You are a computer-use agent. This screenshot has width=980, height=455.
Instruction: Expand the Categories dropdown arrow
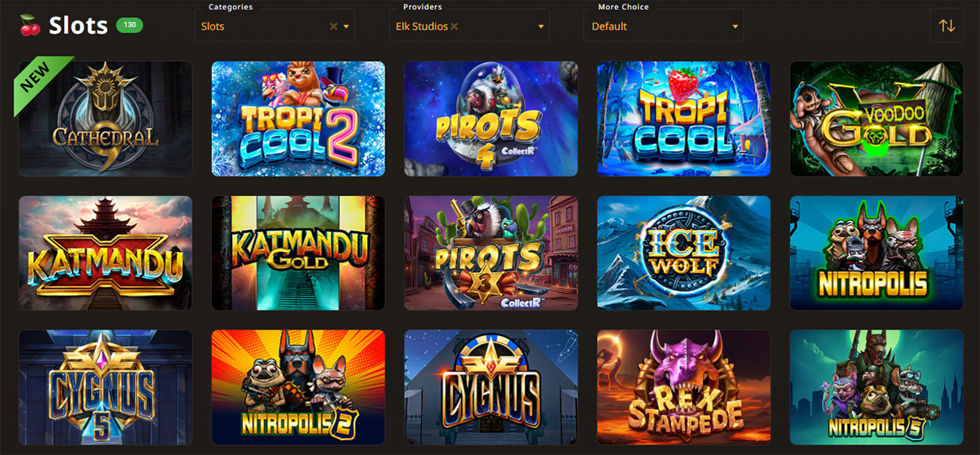pyautogui.click(x=346, y=26)
